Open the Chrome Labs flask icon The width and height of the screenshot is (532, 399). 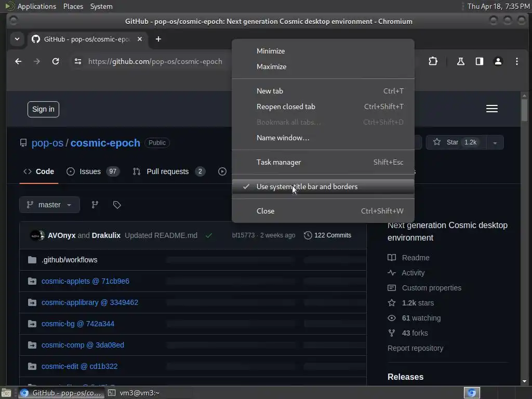(461, 61)
